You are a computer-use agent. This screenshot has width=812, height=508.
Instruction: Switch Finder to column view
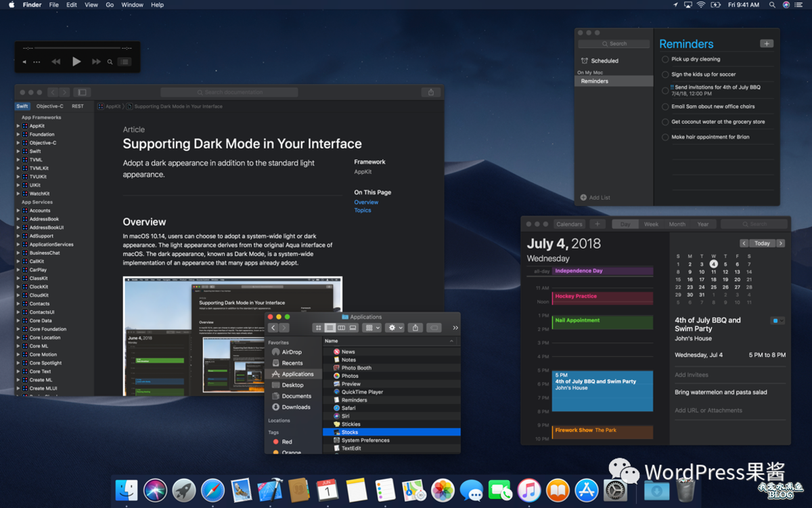[x=341, y=328]
